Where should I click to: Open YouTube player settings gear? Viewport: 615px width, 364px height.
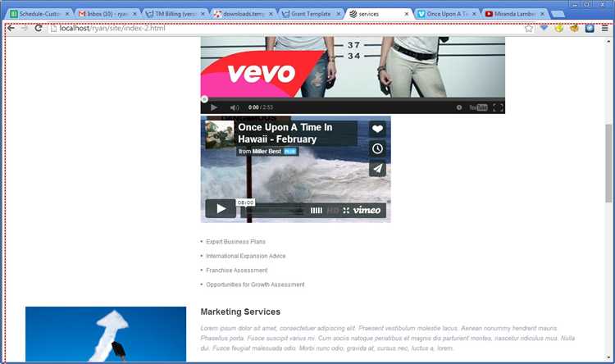click(459, 107)
